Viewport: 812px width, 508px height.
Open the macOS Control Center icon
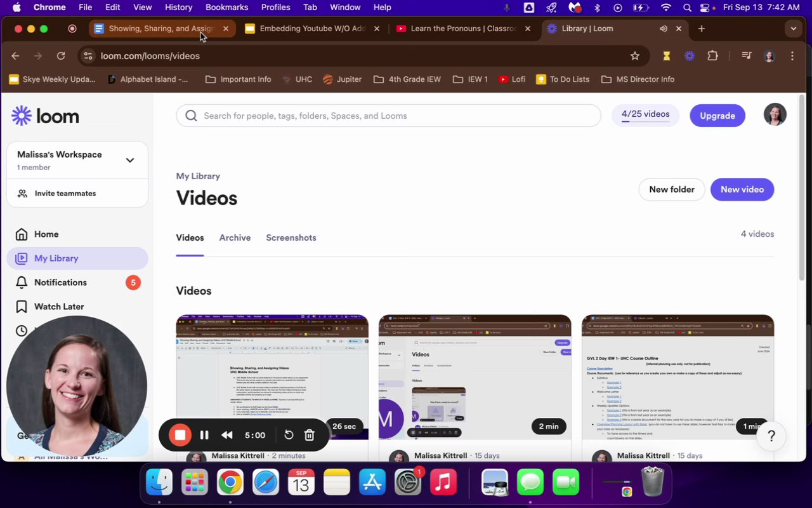click(705, 7)
